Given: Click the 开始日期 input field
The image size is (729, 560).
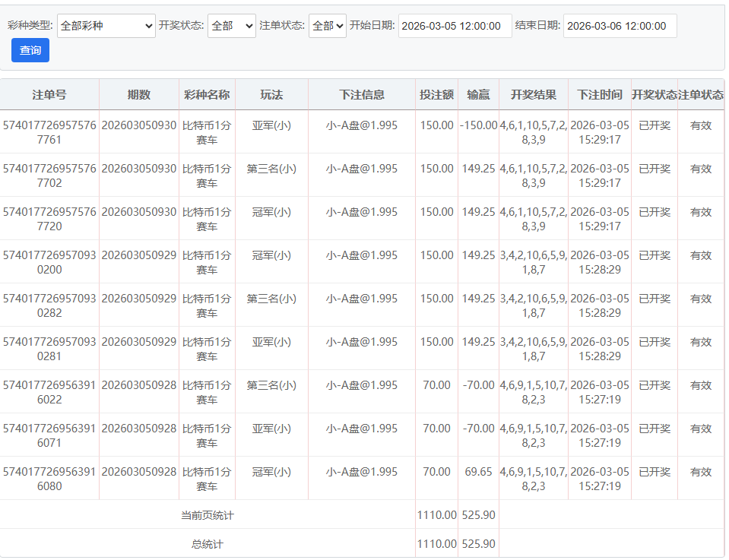Looking at the screenshot, I should [455, 26].
